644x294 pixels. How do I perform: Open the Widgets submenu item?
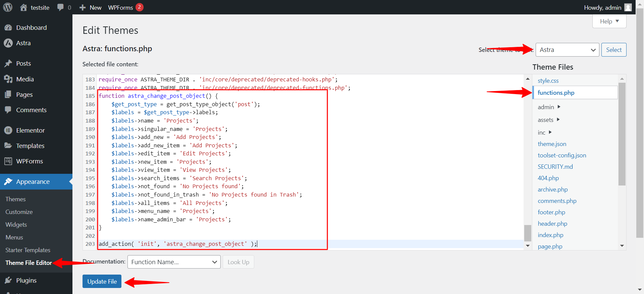[16, 225]
